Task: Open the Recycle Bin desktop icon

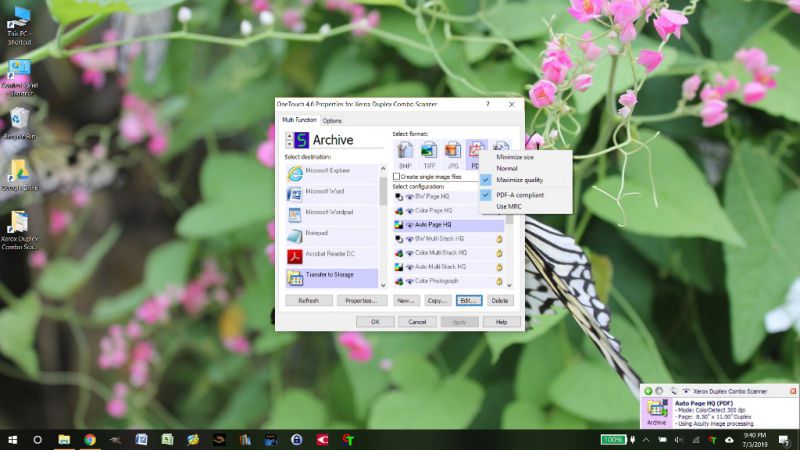Action: click(x=18, y=123)
